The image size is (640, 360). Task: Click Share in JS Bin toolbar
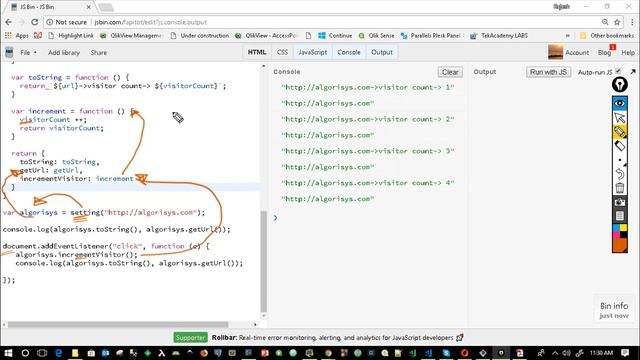[98, 53]
